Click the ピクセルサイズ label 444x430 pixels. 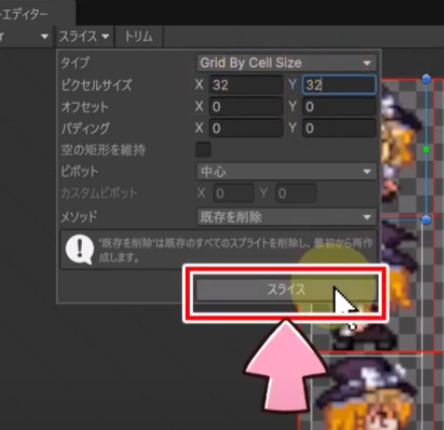tap(97, 85)
